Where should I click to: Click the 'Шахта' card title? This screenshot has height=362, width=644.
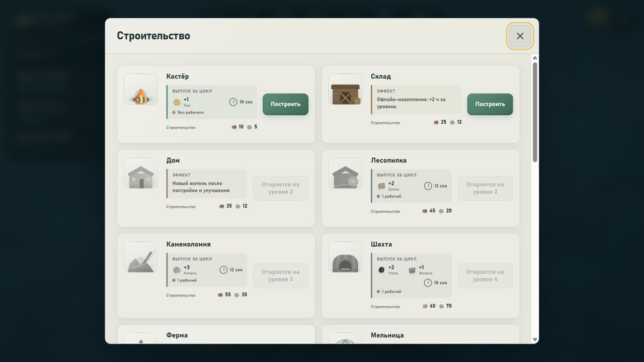[x=381, y=244]
